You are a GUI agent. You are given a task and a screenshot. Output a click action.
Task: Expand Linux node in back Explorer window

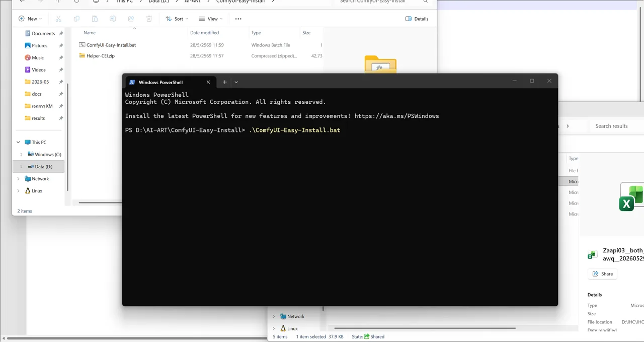tap(274, 328)
